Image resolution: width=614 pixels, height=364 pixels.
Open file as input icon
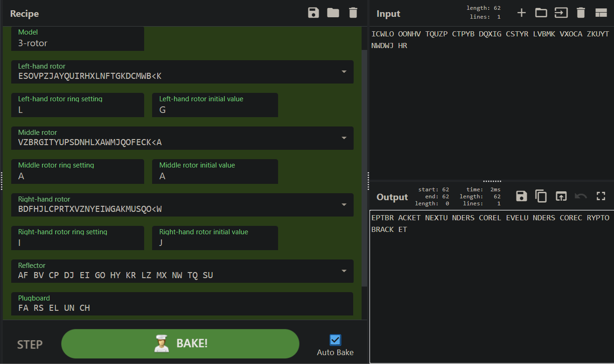click(x=561, y=13)
